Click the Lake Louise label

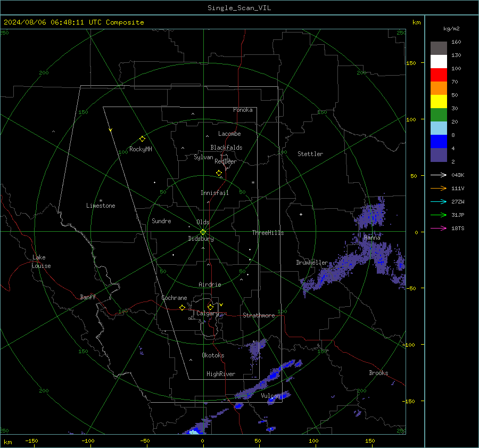41,262
